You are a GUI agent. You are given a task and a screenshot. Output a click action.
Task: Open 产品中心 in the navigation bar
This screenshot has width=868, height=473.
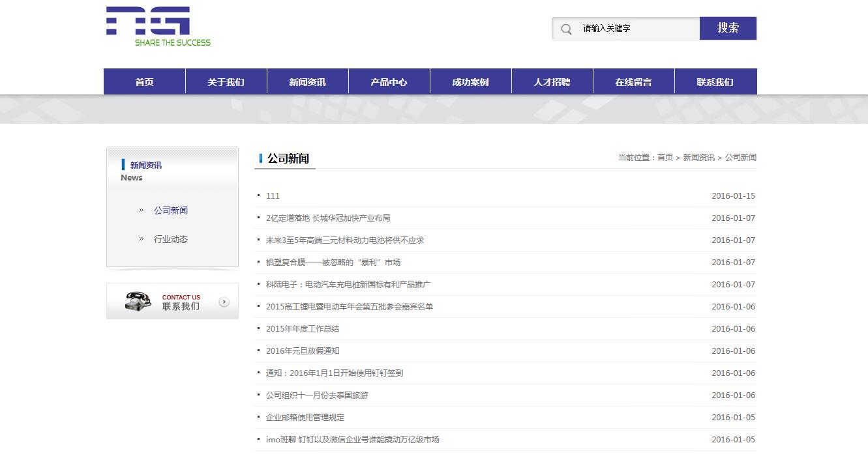[x=389, y=82]
